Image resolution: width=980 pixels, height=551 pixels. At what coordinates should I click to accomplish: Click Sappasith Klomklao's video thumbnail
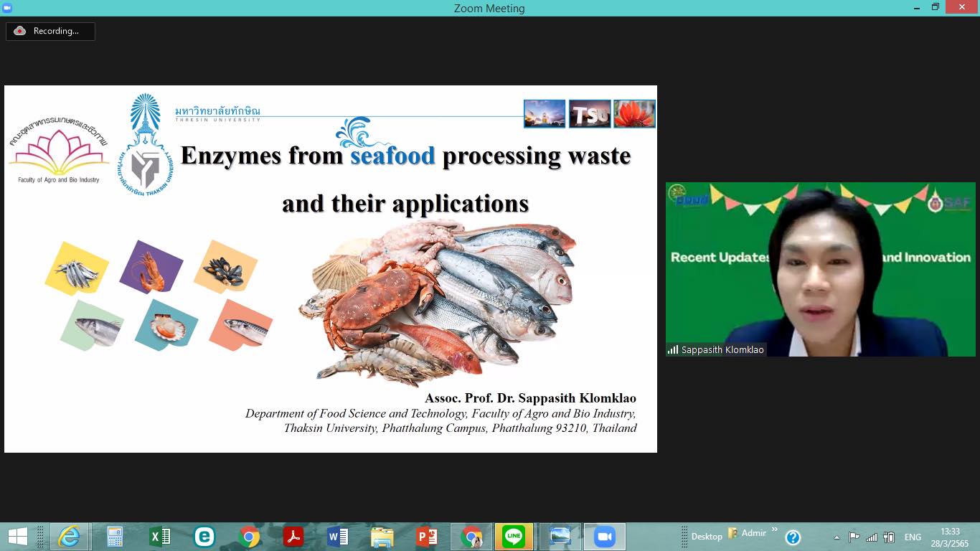coord(820,269)
